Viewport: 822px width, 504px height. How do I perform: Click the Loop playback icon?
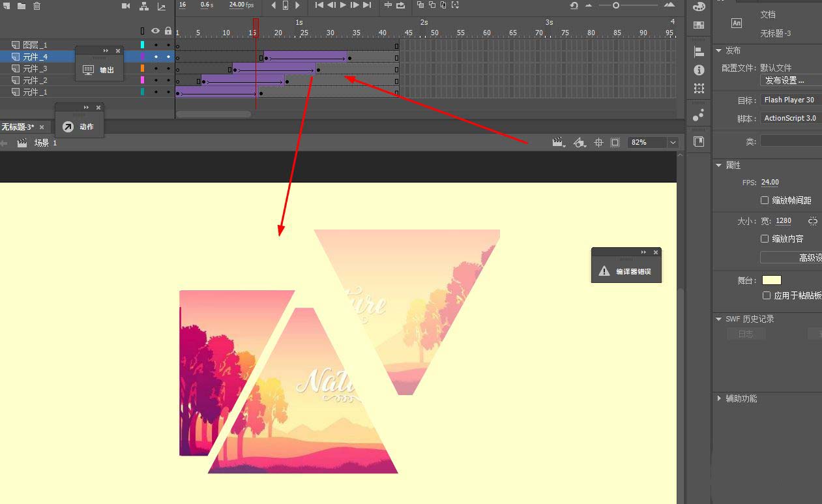click(401, 5)
